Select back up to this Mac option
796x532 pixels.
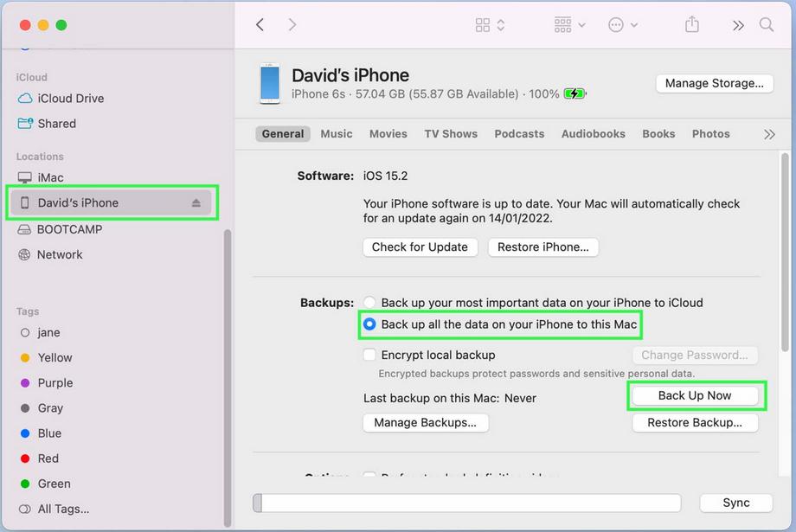click(369, 324)
